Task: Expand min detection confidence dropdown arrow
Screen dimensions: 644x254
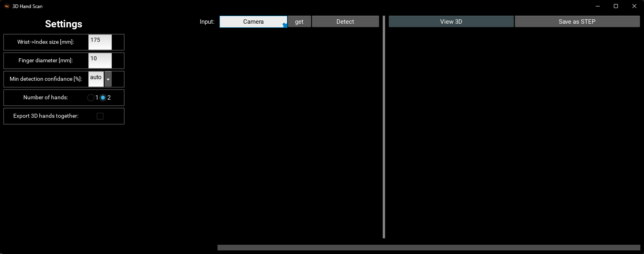Action: tap(108, 79)
